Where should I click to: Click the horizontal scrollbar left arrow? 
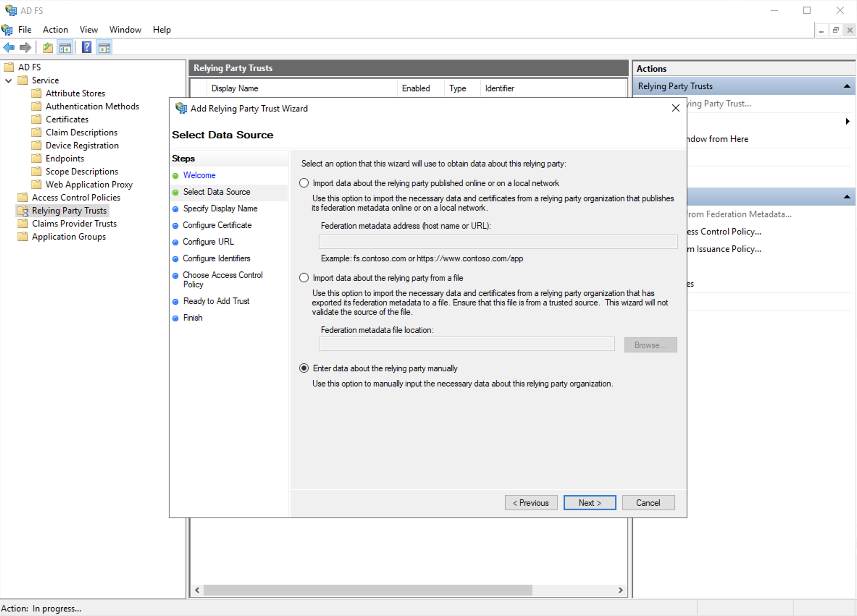pyautogui.click(x=197, y=590)
